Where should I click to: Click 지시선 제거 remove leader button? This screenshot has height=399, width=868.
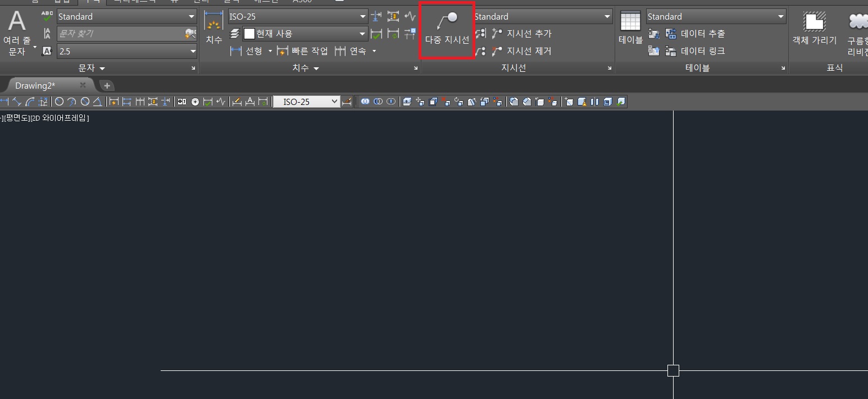[x=522, y=51]
